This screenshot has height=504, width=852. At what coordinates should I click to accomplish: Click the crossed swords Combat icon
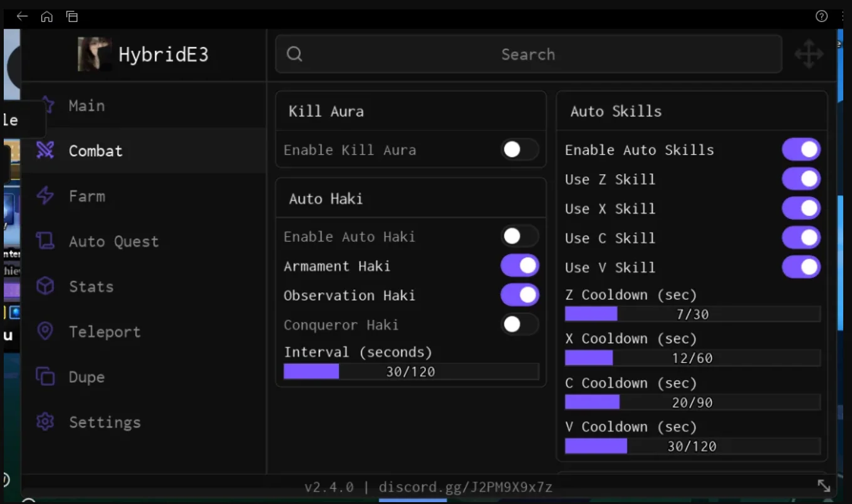click(x=45, y=151)
